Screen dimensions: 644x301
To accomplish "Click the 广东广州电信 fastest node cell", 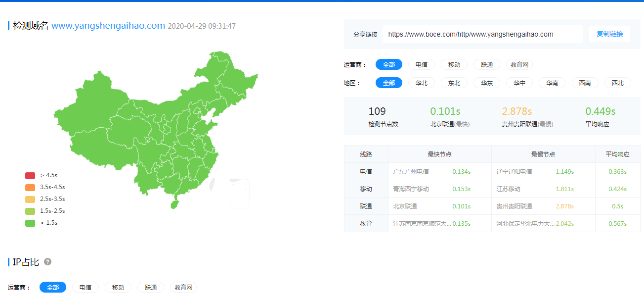I will pyautogui.click(x=411, y=172).
